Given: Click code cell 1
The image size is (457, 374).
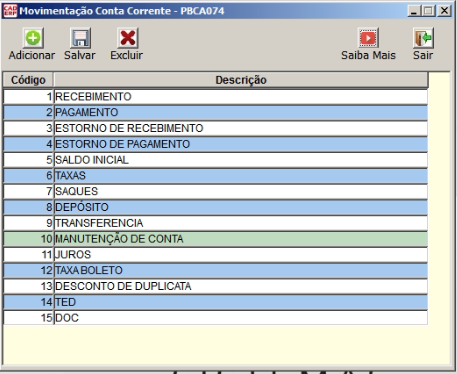Looking at the screenshot, I should [28, 97].
